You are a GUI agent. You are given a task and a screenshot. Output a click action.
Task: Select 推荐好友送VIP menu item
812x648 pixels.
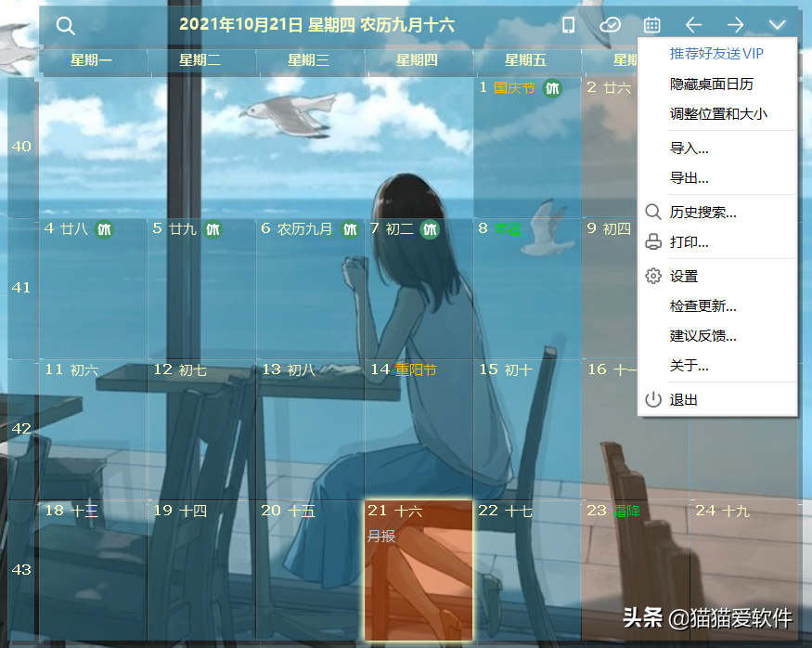pos(716,54)
